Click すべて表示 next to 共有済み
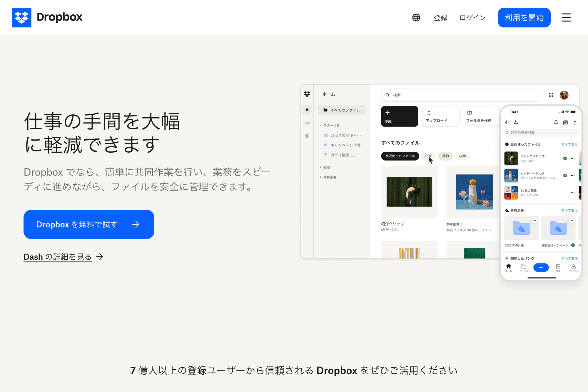The width and height of the screenshot is (588, 392). point(569,211)
